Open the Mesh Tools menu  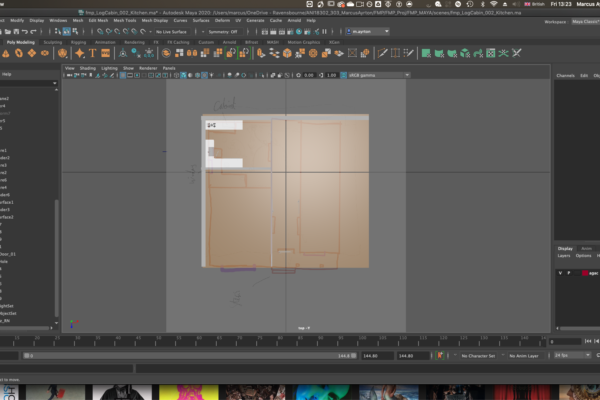124,20
